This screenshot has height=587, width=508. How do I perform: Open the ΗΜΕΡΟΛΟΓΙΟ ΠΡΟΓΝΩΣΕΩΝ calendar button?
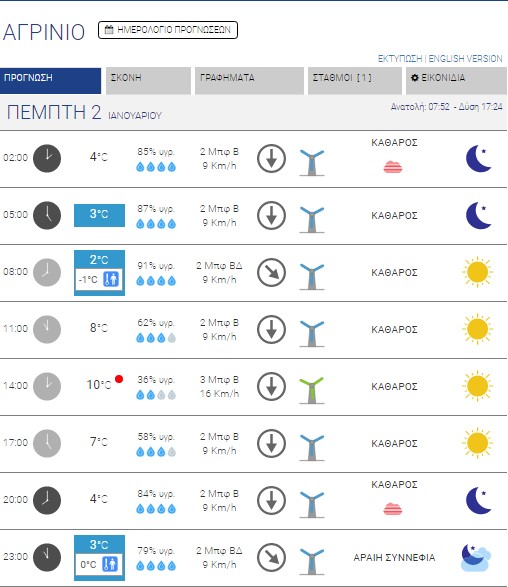(x=168, y=30)
